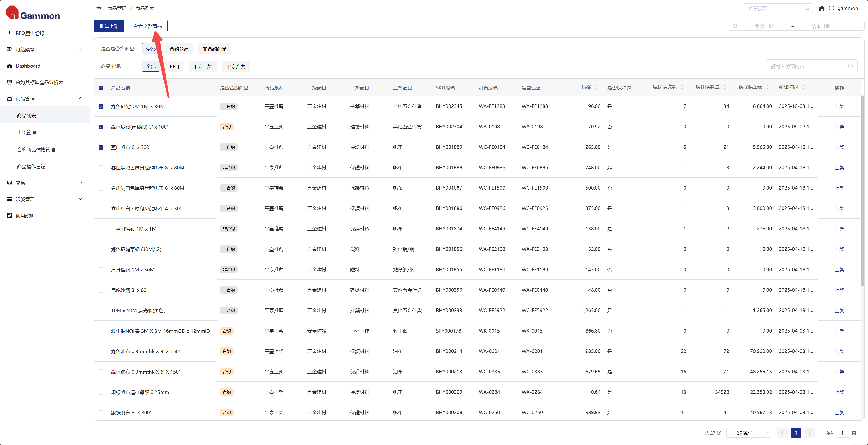Image resolution: width=868 pixels, height=445 pixels.
Task: Check the 白色阻燃布 1M x 1M row checkbox
Action: pos(101,229)
